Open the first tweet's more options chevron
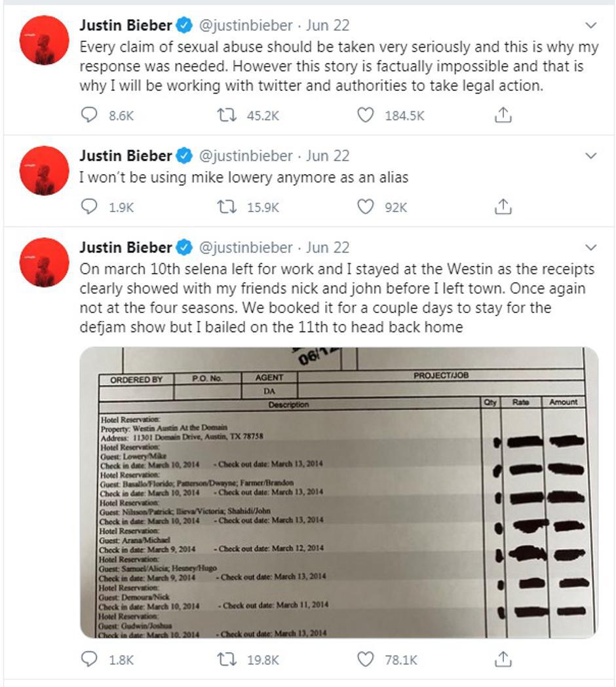Image resolution: width=616 pixels, height=687 pixels. [590, 26]
